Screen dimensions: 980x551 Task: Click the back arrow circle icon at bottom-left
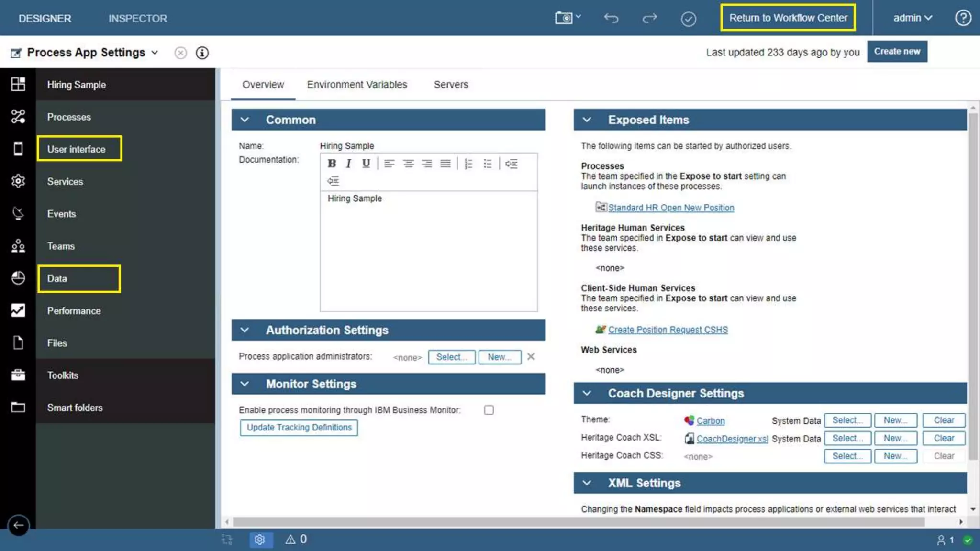tap(18, 525)
